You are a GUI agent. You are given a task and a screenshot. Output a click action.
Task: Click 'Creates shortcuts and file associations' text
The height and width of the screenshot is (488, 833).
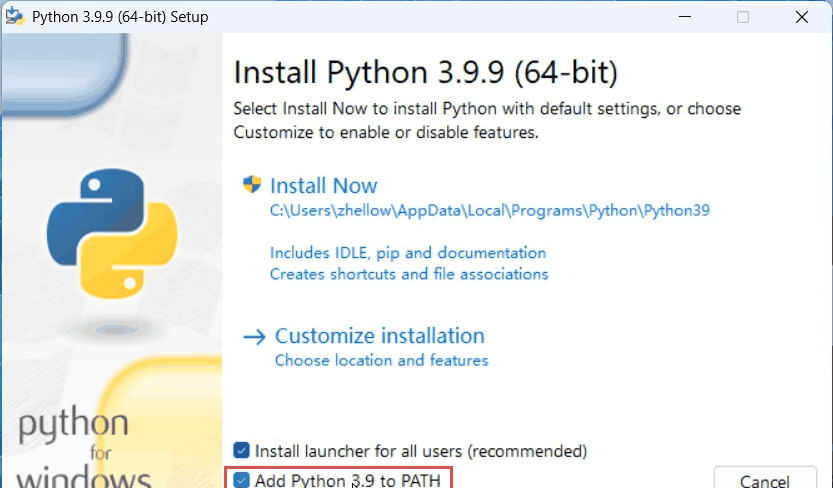coord(409,274)
